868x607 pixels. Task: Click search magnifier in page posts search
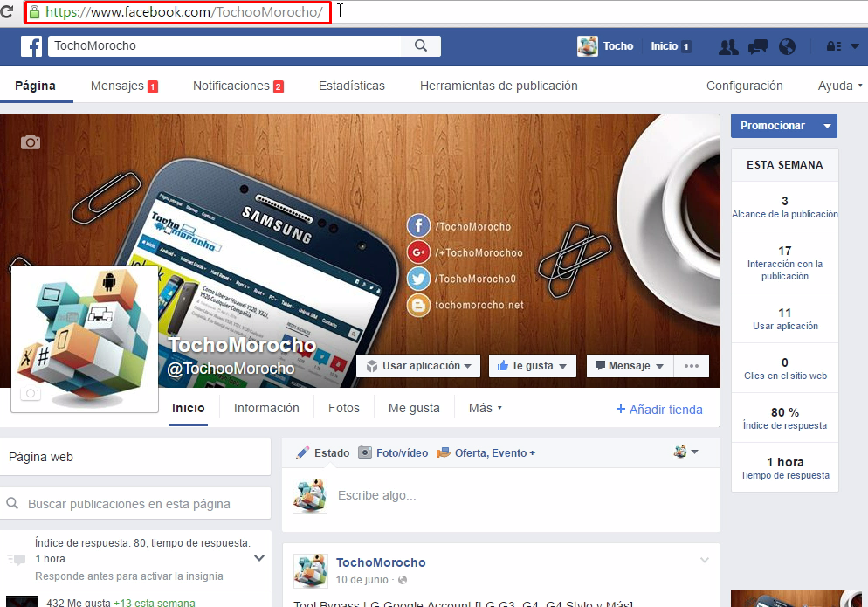[x=12, y=503]
